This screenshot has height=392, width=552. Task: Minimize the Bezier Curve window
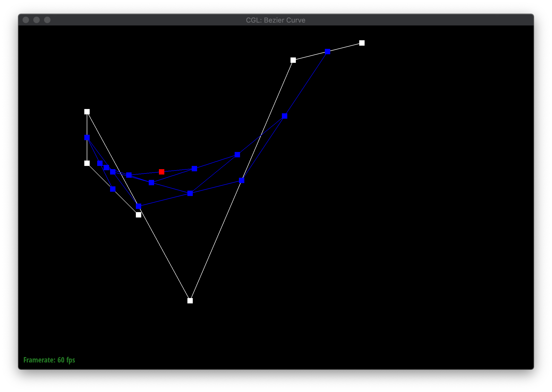click(37, 20)
